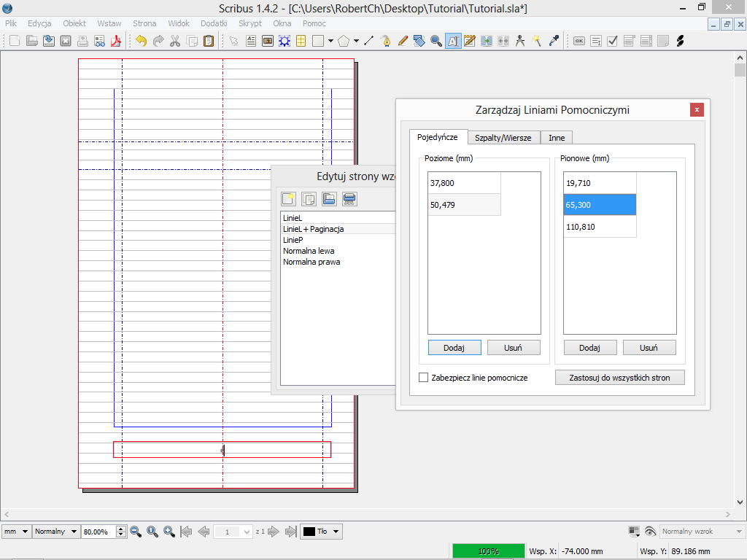Open the Strona menu
Image resolution: width=747 pixels, height=560 pixels.
tap(144, 23)
